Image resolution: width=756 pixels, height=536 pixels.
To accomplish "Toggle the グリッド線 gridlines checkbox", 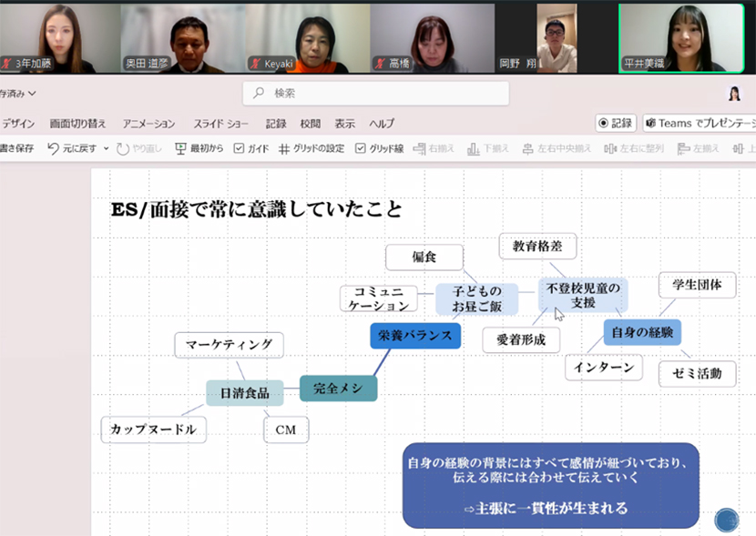I will click(361, 148).
